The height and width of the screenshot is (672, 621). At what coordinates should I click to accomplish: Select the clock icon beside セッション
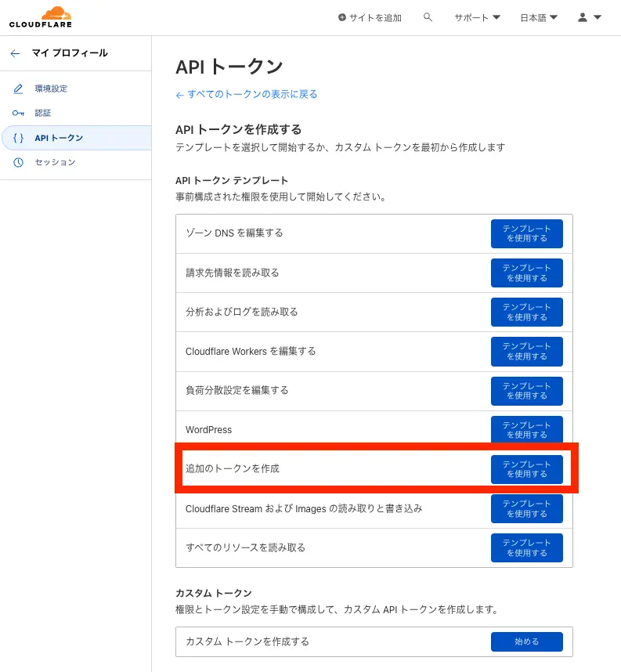point(17,162)
